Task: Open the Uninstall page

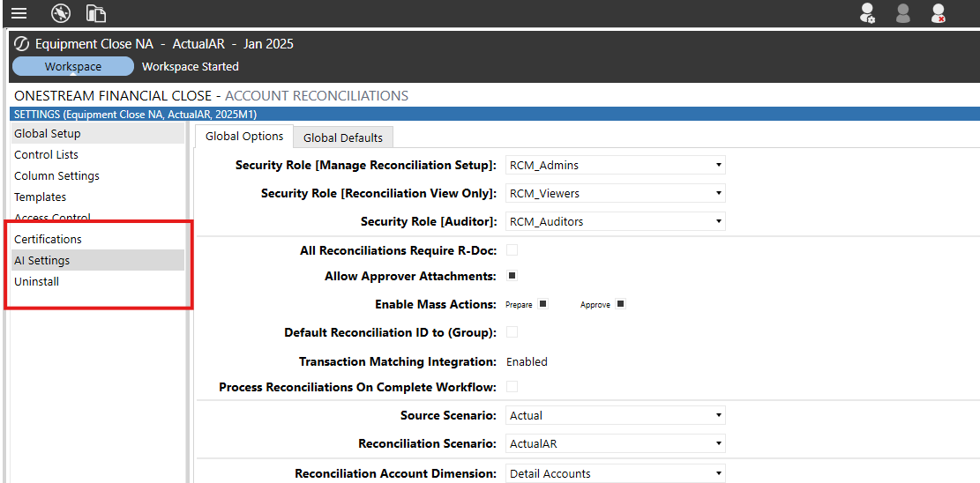Action: pyautogui.click(x=98, y=281)
